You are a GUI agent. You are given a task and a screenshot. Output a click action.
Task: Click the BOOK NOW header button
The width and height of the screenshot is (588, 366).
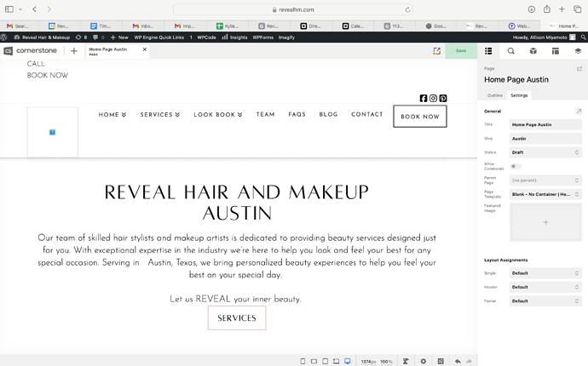pos(419,117)
